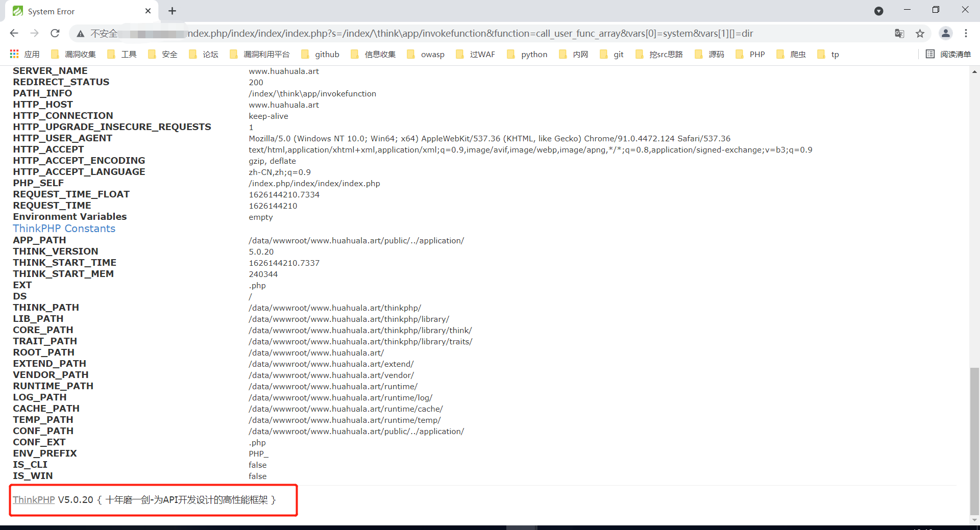Open a new browser tab
The image size is (980, 530).
(x=172, y=11)
